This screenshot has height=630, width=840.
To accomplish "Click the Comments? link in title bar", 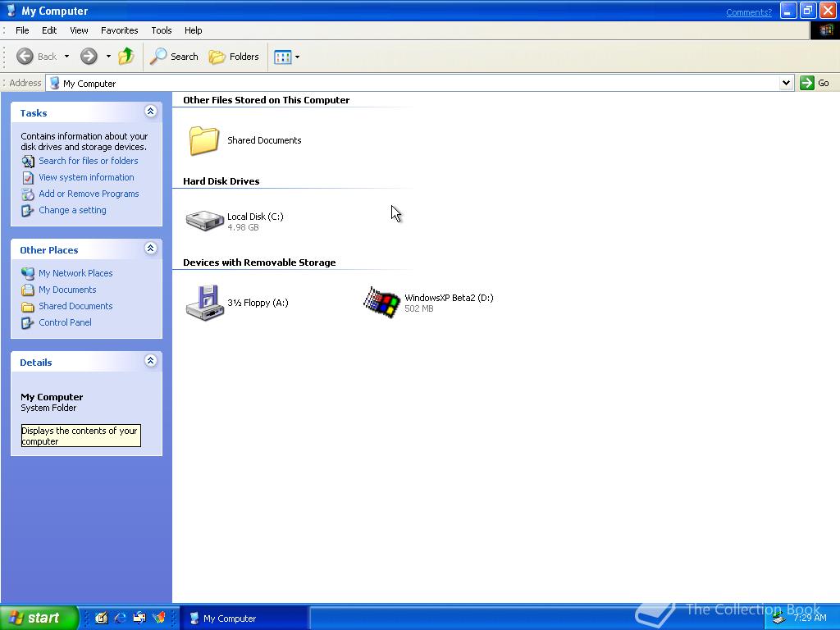I will point(748,12).
